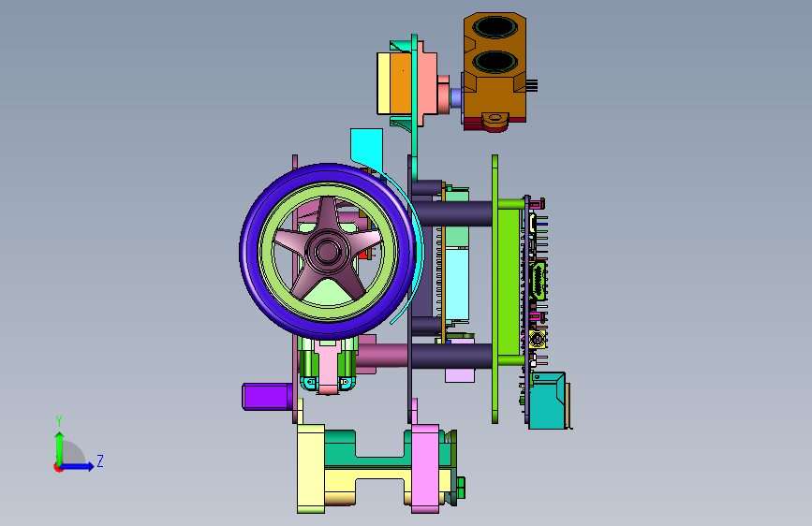This screenshot has width=812, height=526.
Task: Click the red origin point of the axis triad
Action: (58, 467)
